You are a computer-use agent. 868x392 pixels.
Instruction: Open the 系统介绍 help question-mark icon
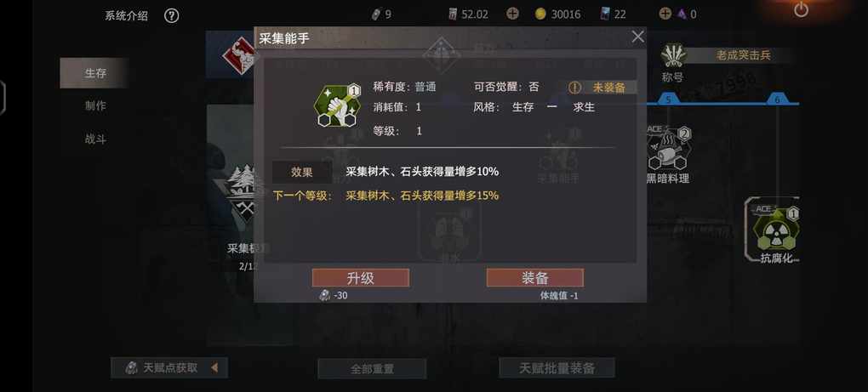[172, 15]
